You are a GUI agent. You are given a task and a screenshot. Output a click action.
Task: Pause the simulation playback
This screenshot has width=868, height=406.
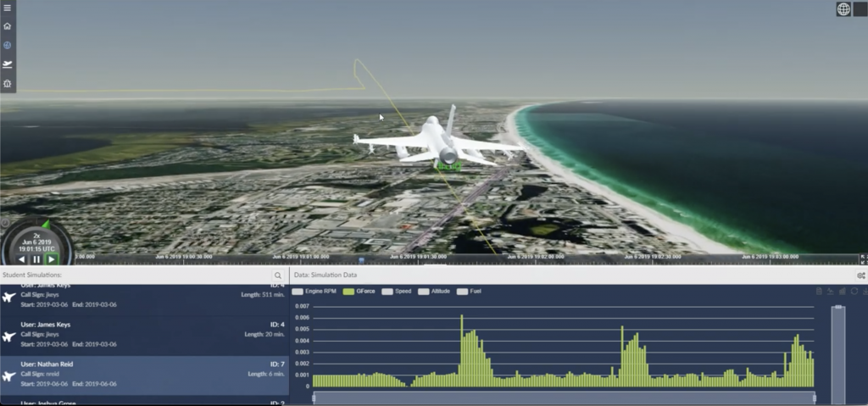tap(36, 259)
